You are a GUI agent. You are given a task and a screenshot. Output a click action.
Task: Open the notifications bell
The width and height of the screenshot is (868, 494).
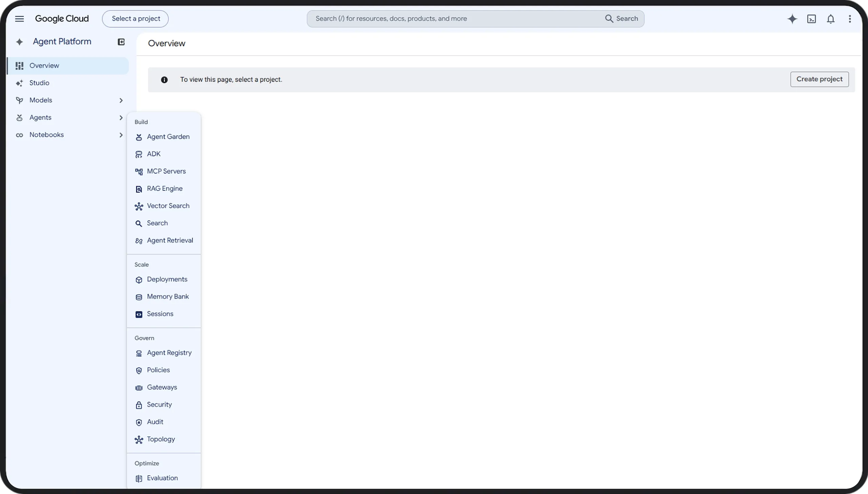pyautogui.click(x=831, y=19)
